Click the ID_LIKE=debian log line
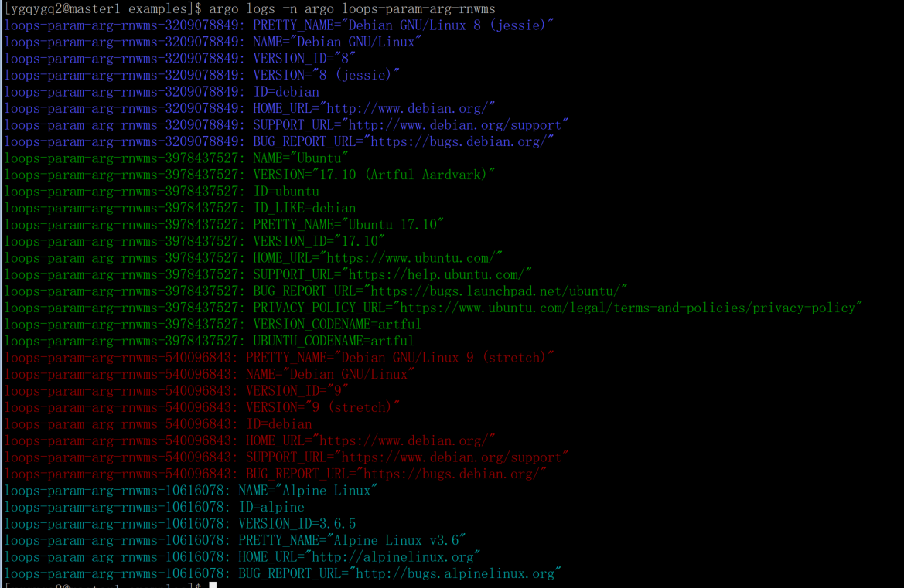904x588 pixels. (180, 209)
